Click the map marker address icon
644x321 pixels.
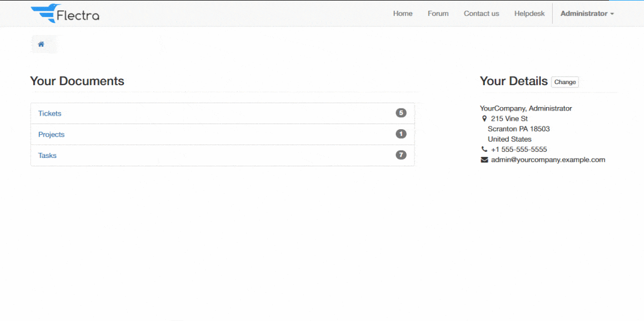[484, 118]
